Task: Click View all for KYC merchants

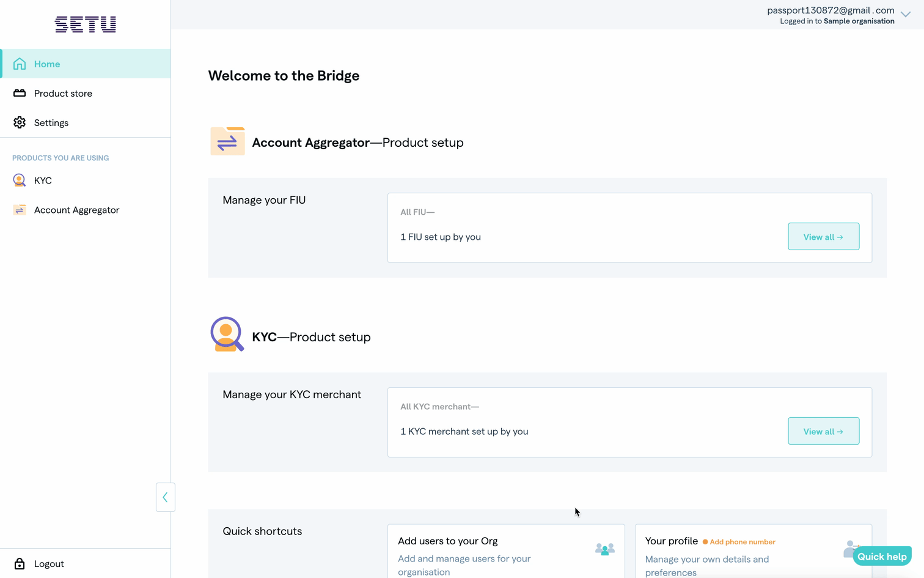Action: (823, 431)
